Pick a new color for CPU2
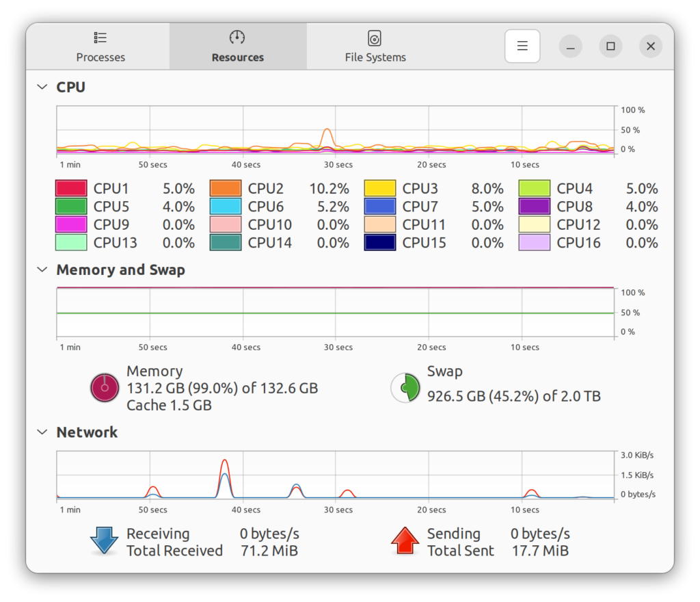Screen dimensions: 700x602 coord(226,189)
